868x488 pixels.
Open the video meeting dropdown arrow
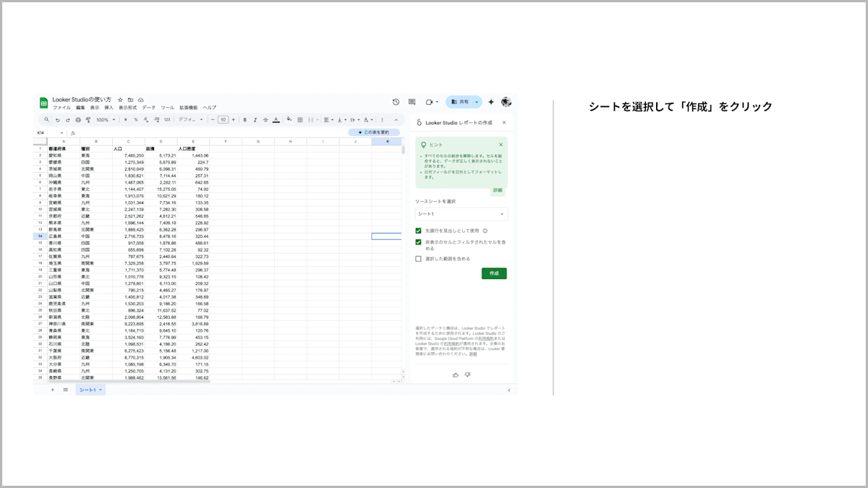pos(437,102)
